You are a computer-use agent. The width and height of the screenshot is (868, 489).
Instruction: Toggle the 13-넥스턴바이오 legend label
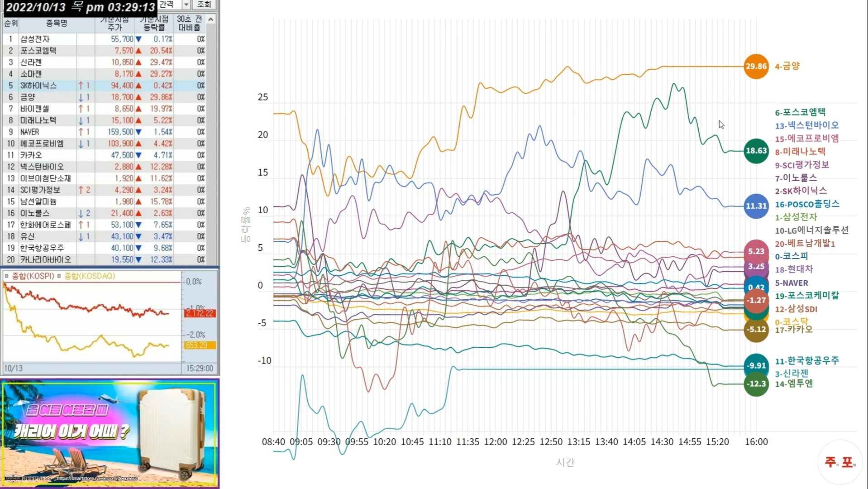[807, 125]
